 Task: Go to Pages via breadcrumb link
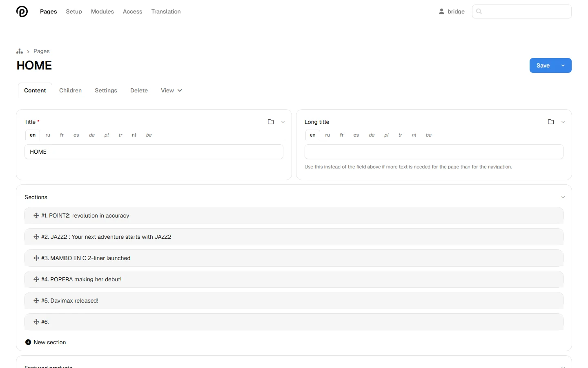click(x=42, y=51)
